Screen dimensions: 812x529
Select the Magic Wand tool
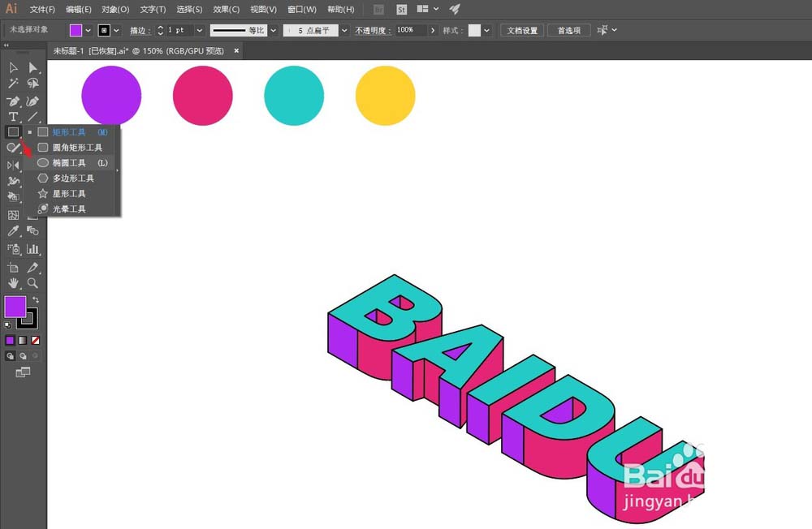(13, 84)
